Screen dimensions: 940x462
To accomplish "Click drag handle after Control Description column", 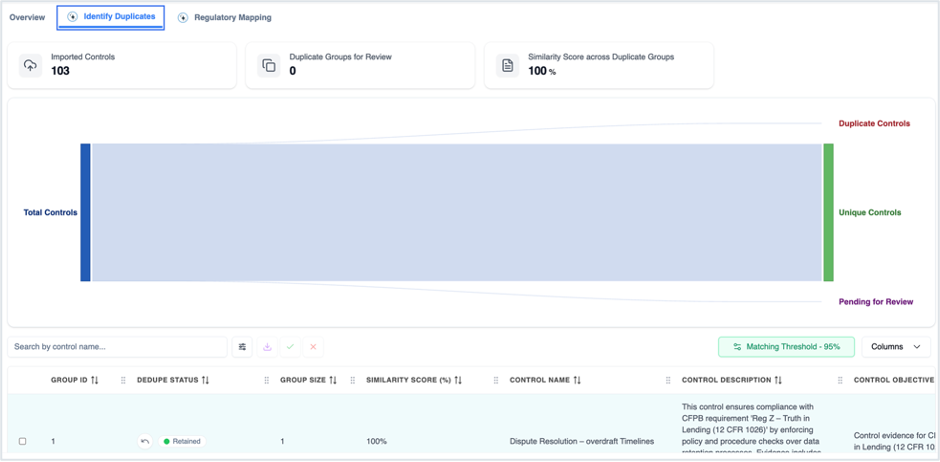I will point(840,380).
